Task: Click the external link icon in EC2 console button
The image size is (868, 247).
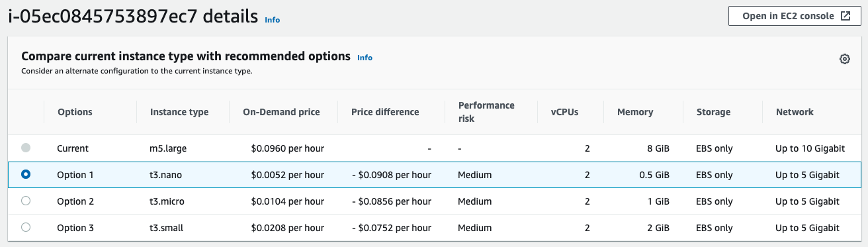Action: 845,17
